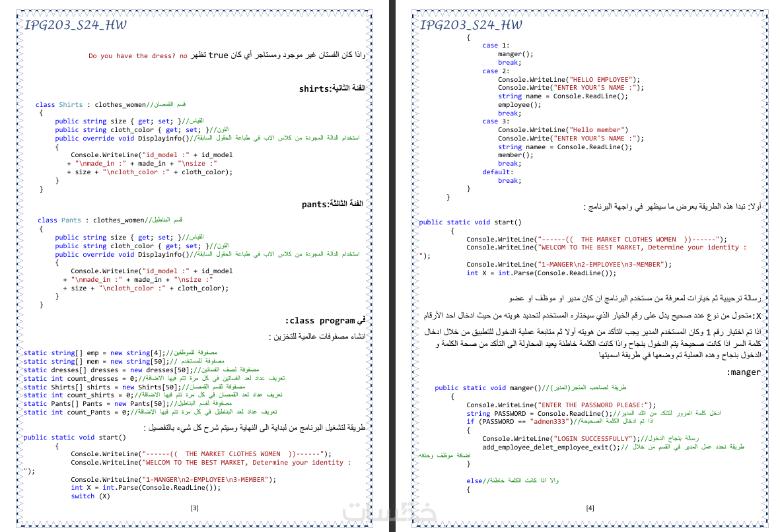Click the "else" keyword near page 4 bottom

474,481
